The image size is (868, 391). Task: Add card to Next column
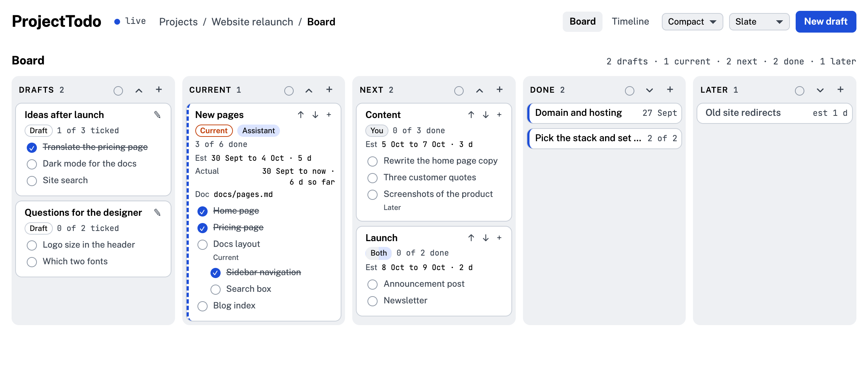[x=499, y=89]
